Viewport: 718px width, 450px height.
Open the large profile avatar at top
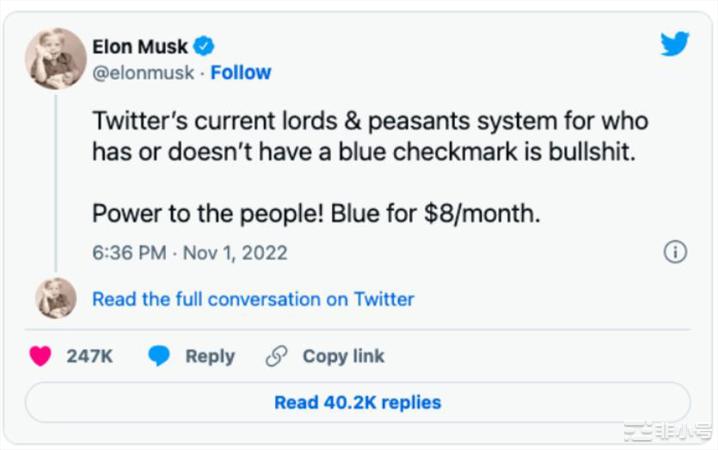(x=56, y=58)
